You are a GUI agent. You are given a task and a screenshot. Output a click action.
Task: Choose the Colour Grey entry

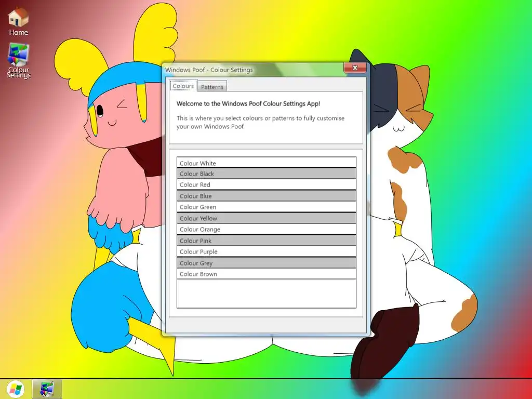tap(267, 263)
